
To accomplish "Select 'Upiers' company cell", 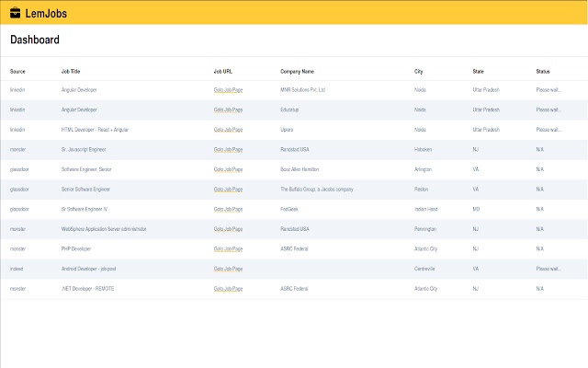I will 287,130.
